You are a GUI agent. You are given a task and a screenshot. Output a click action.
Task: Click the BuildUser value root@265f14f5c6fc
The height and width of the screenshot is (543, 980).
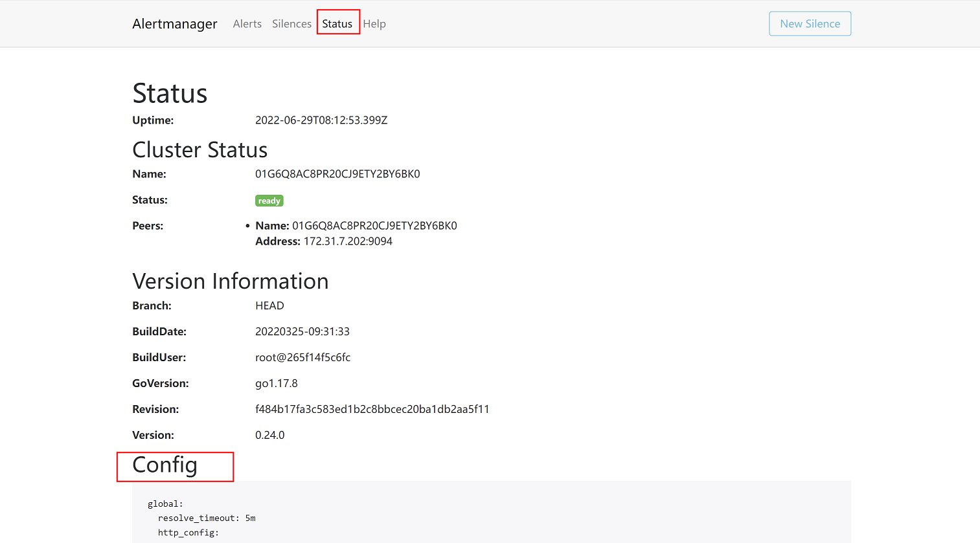(x=302, y=357)
